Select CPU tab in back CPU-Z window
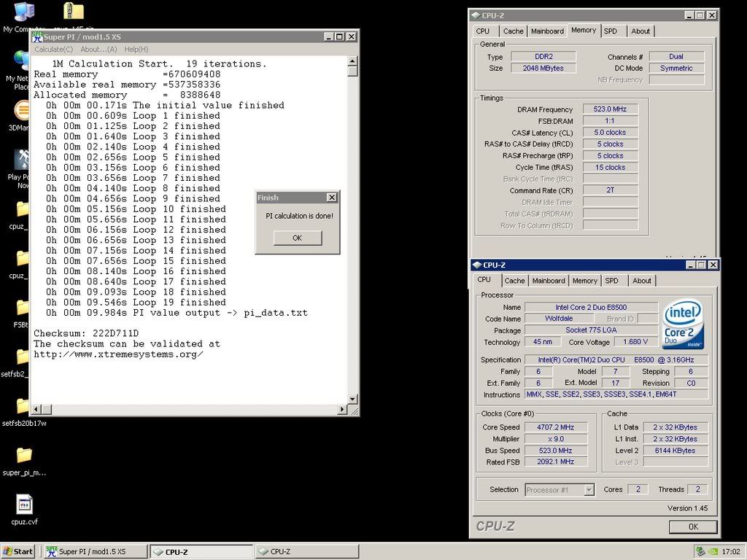Screen dimensions: 747x560 click(x=483, y=31)
